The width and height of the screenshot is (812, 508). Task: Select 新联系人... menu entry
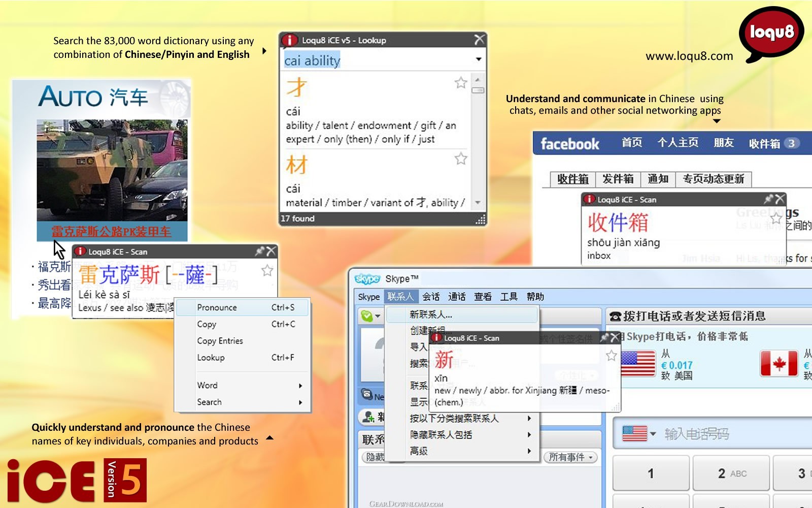point(462,315)
